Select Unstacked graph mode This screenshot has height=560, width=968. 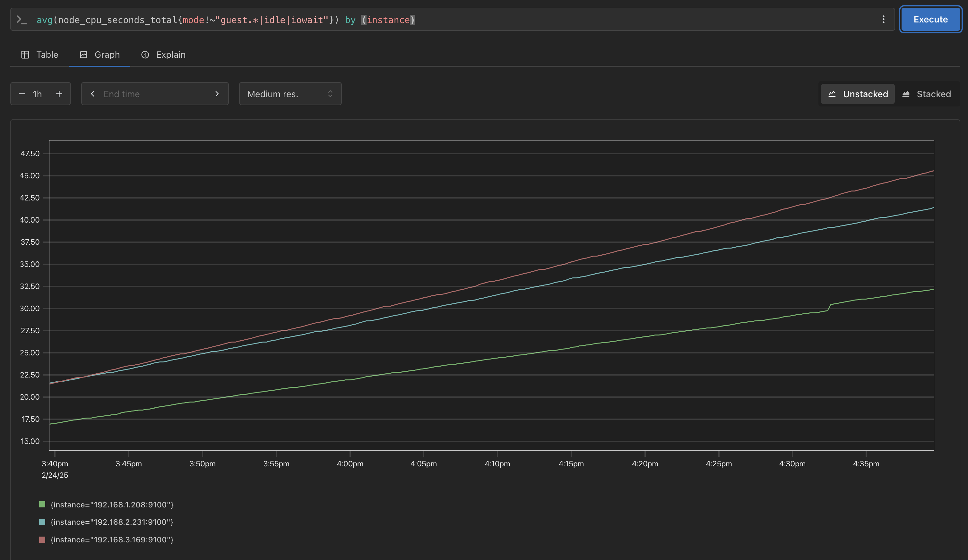(x=858, y=94)
